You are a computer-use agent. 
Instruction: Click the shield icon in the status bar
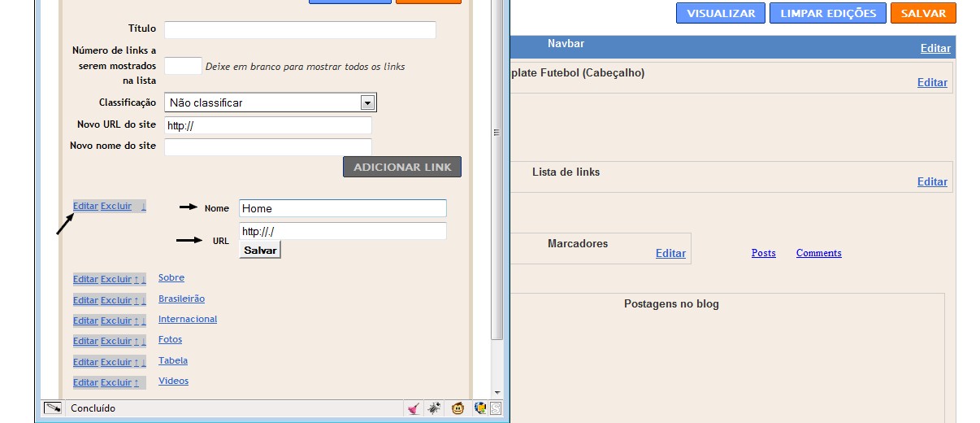click(481, 408)
